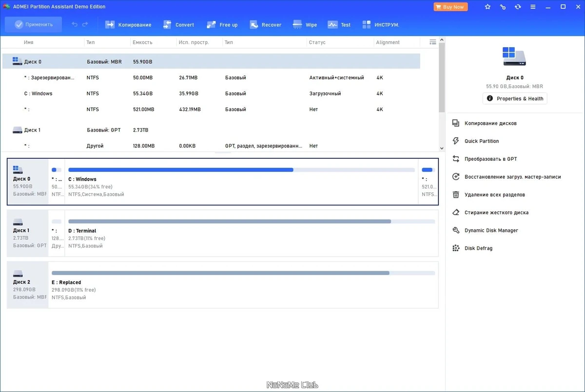This screenshot has width=585, height=392.
Task: Click the disk copy icon in side panel
Action: click(x=456, y=123)
